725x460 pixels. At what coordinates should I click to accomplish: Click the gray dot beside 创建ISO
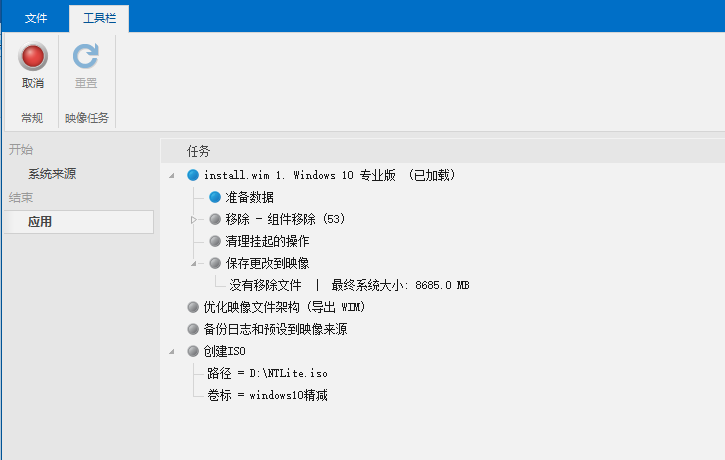point(193,351)
